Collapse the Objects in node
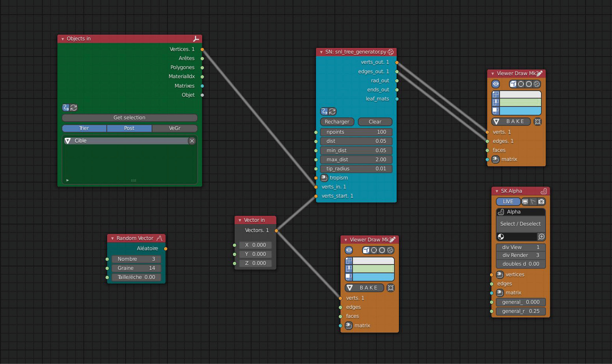Screen dimensions: 612x364 point(63,39)
